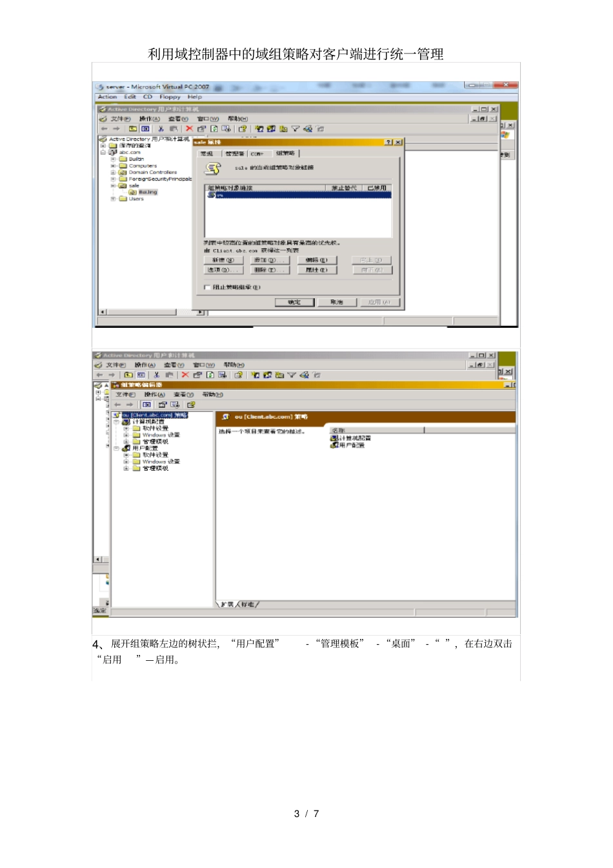Collapse 计算机配置 node in Group Policy tree
This screenshot has width=613, height=868.
[117, 421]
